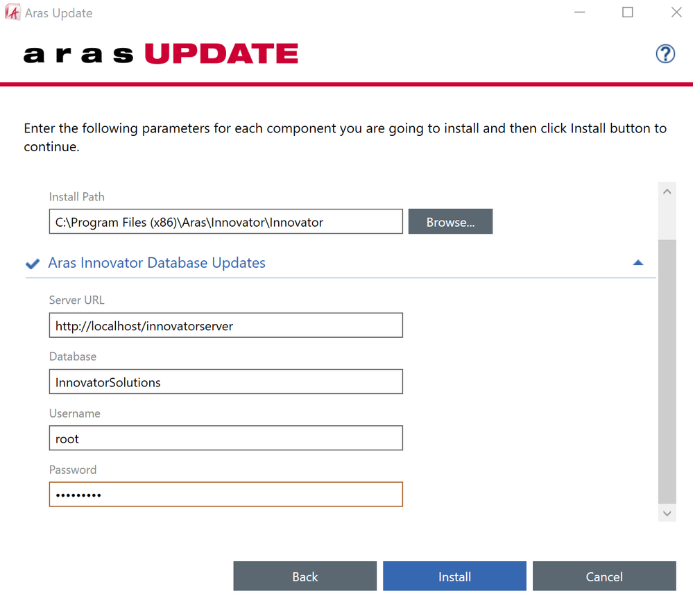Click the scrollbar up arrow
The height and width of the screenshot is (616, 693).
point(667,191)
